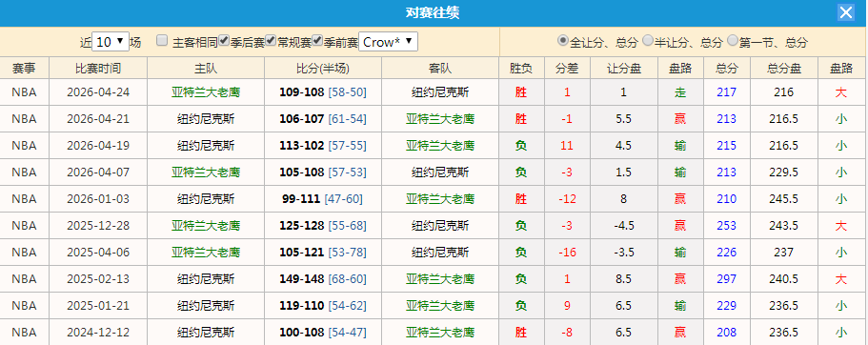Click the point difference -16

pos(567,253)
